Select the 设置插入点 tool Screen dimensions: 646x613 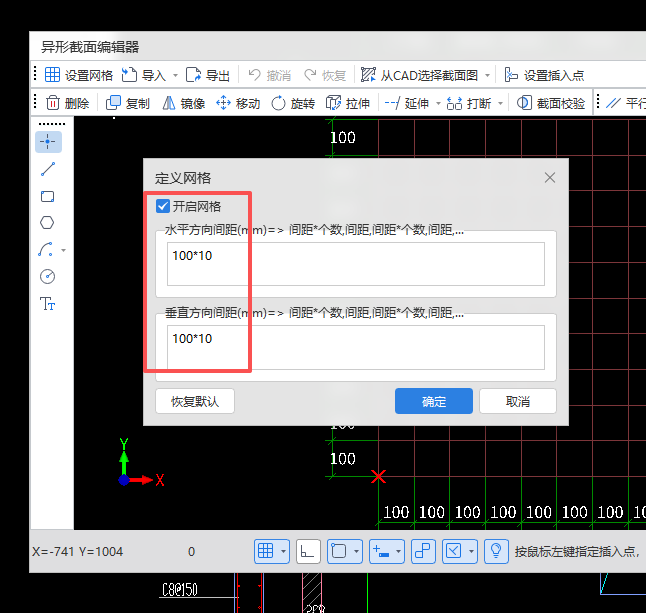pos(544,75)
